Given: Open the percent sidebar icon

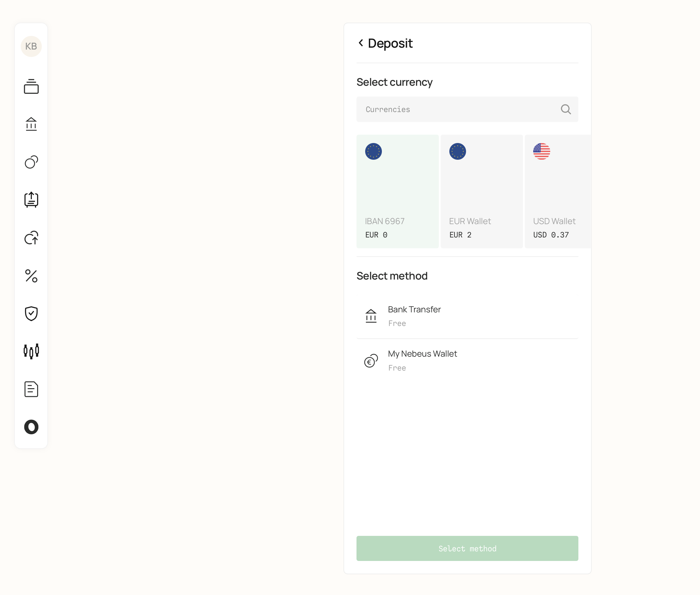Looking at the screenshot, I should (31, 276).
